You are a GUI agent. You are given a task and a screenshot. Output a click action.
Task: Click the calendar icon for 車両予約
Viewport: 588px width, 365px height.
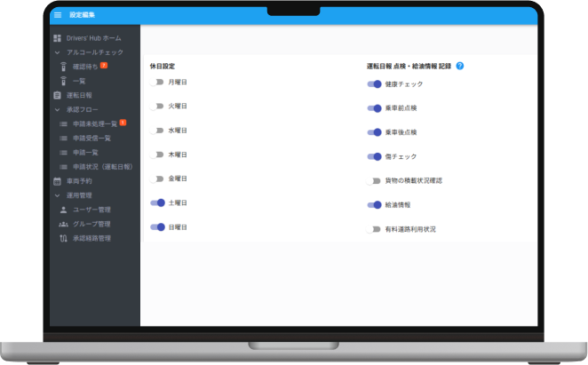(x=57, y=181)
